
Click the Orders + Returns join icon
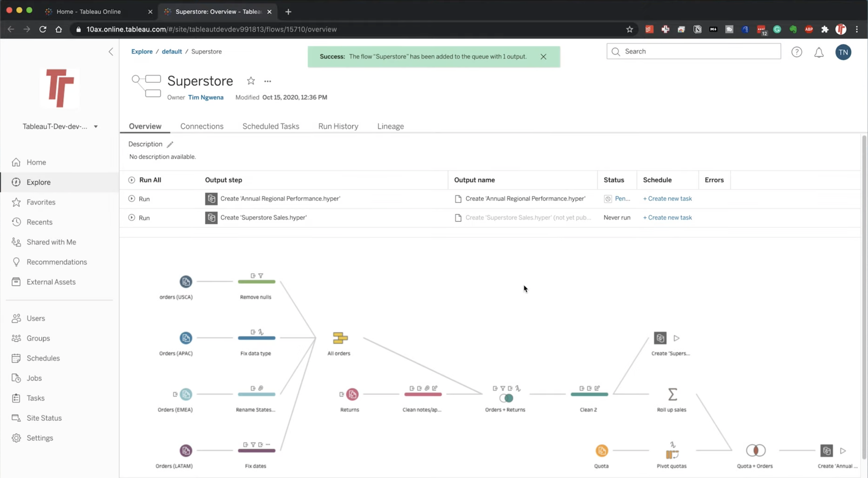(506, 398)
